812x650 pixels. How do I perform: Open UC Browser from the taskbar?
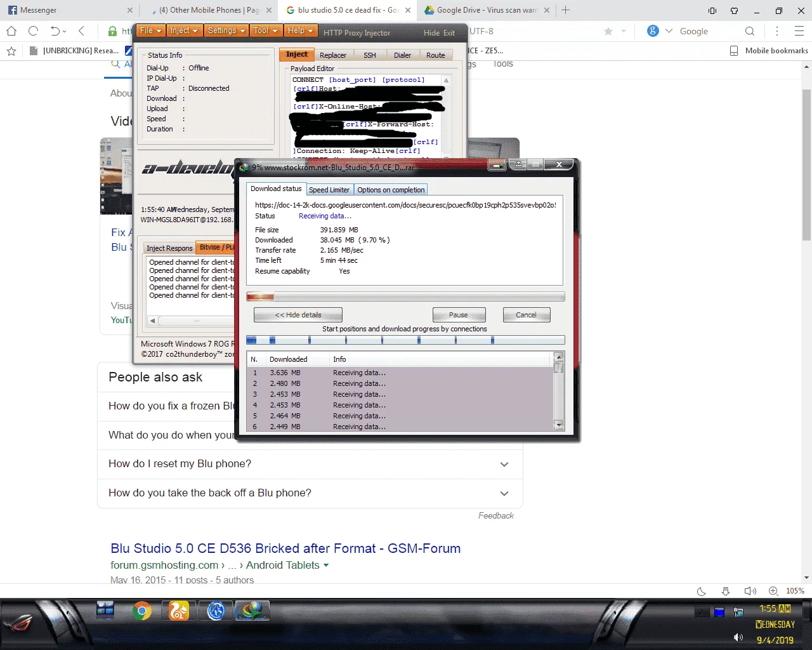pos(179,611)
